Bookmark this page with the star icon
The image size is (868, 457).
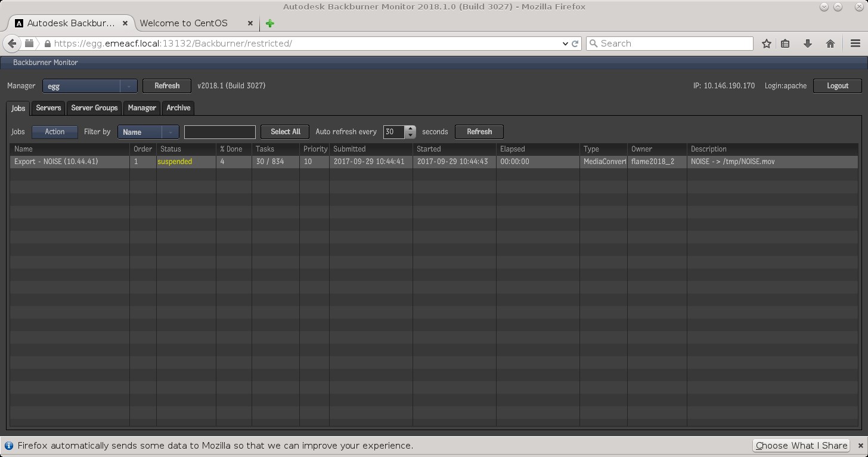pos(767,44)
